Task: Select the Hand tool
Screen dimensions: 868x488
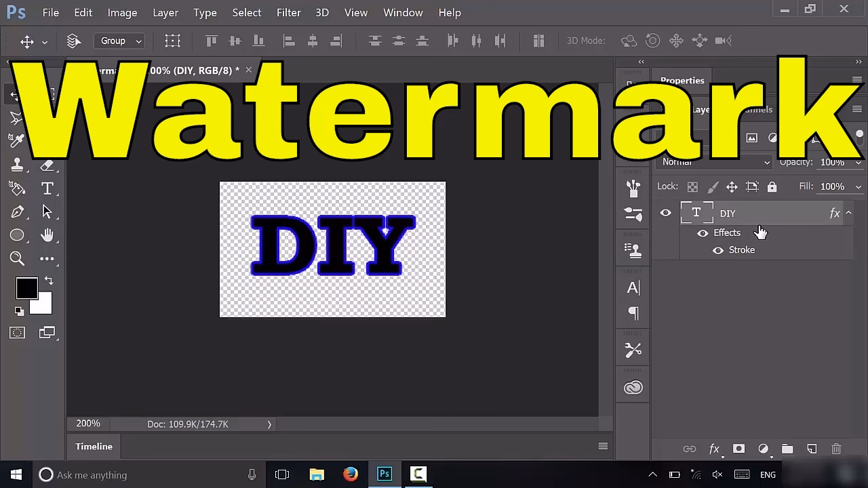Action: point(47,235)
